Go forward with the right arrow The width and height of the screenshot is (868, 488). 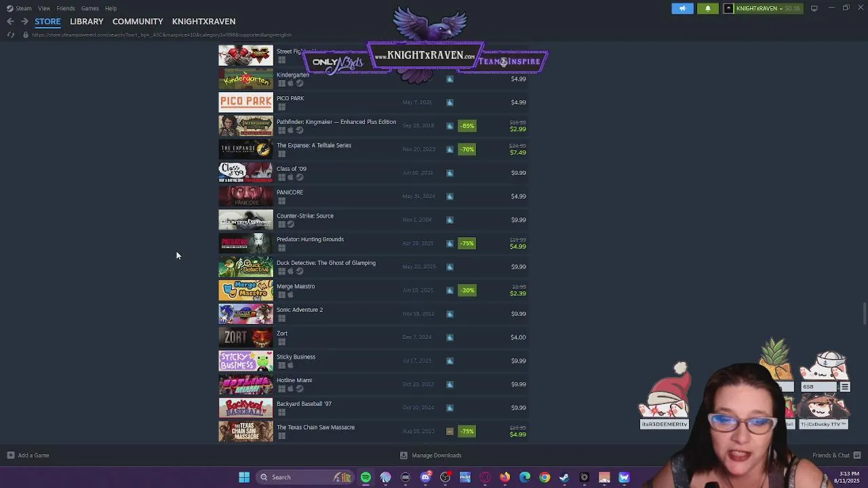click(x=24, y=22)
